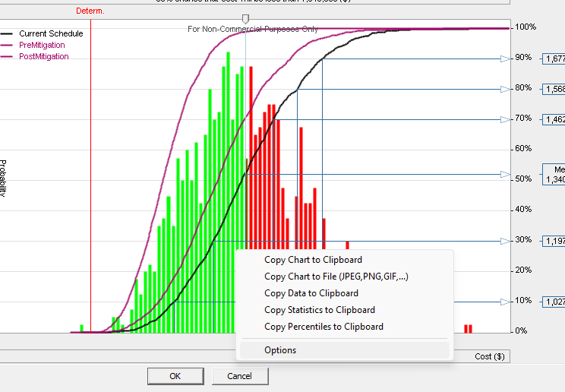Select the 70% percentile arrow marker
This screenshot has width=565, height=392.
pos(507,119)
